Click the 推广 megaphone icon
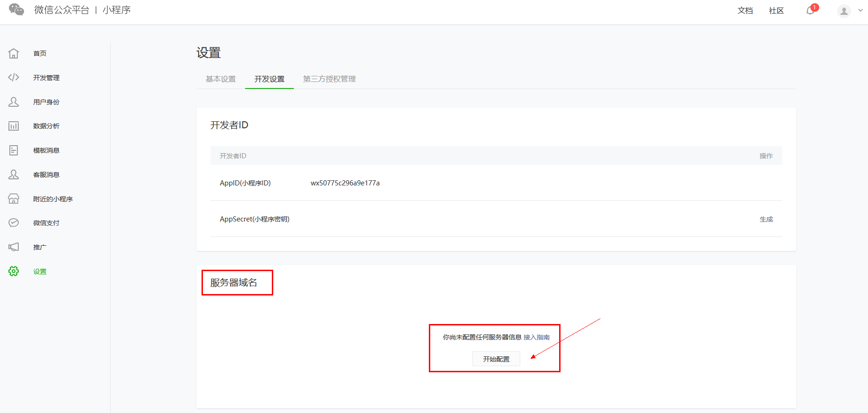Image resolution: width=868 pixels, height=413 pixels. pyautogui.click(x=14, y=247)
